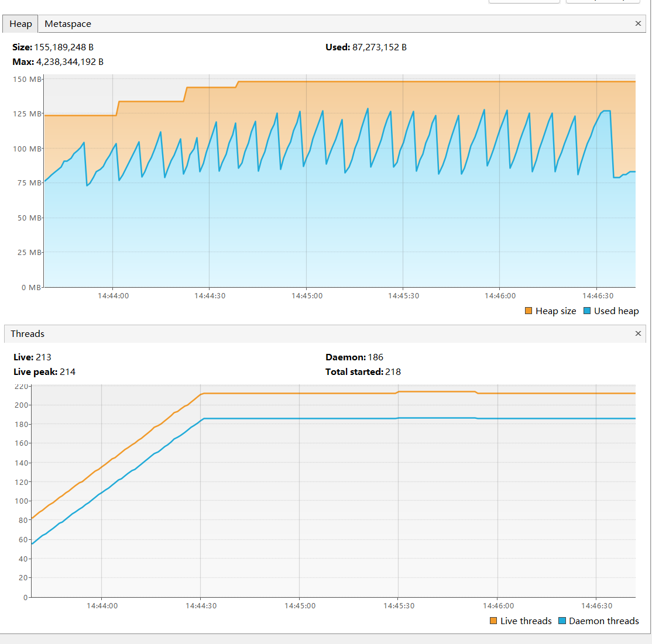Click the orange Heap size legend swatch
Image resolution: width=652 pixels, height=644 pixels.
point(529,311)
